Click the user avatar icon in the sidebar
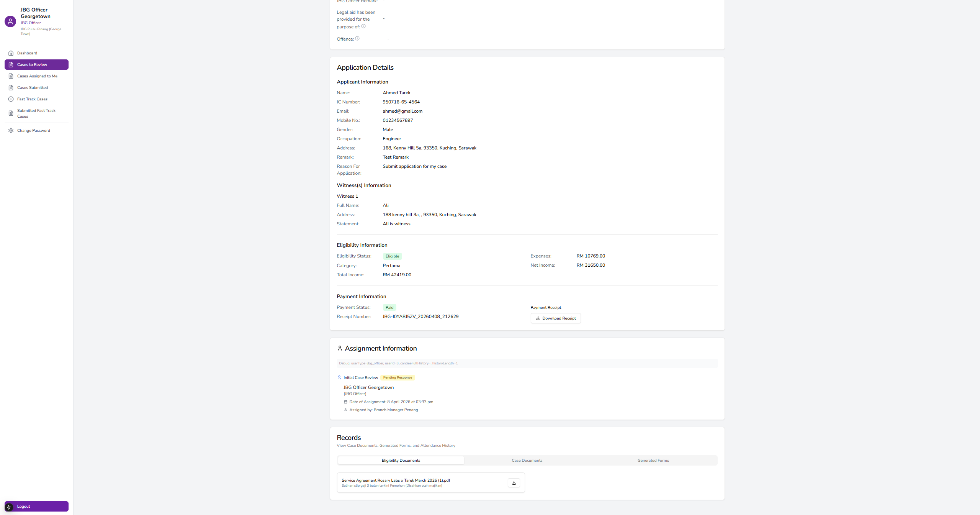980x515 pixels. 10,21
